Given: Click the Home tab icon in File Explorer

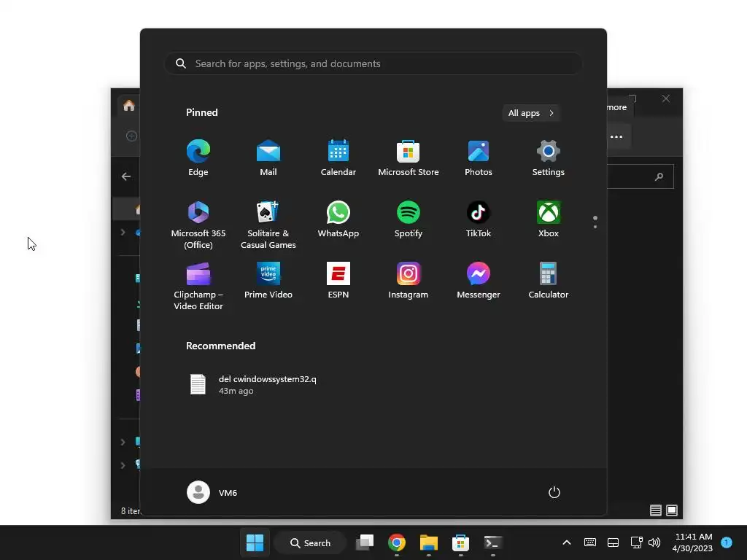Looking at the screenshot, I should 128,105.
